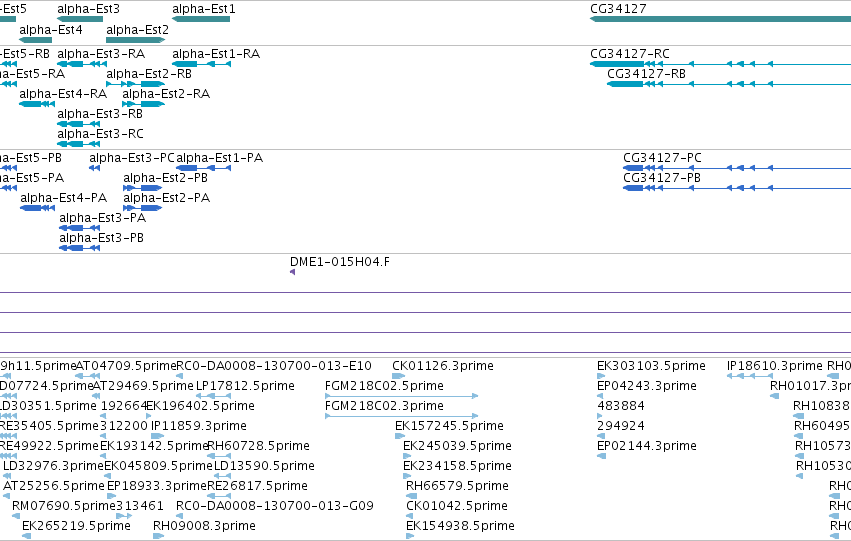Click the FGM218C02.3prime EST label
This screenshot has height=541, width=851.
point(384,406)
